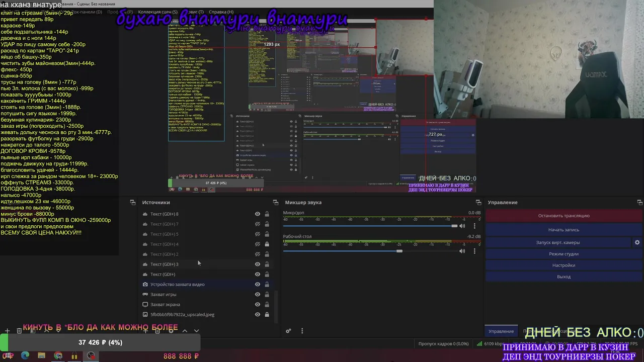Enable Режим студии button
The image size is (644, 362).
click(563, 254)
